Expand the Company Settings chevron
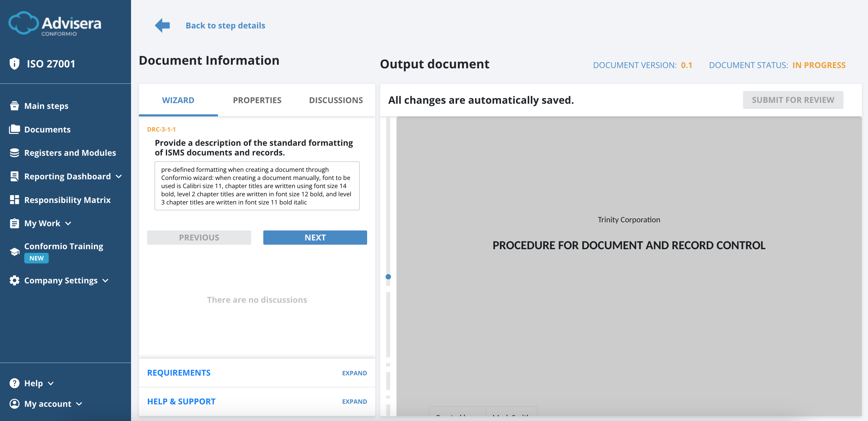868x421 pixels. [105, 281]
